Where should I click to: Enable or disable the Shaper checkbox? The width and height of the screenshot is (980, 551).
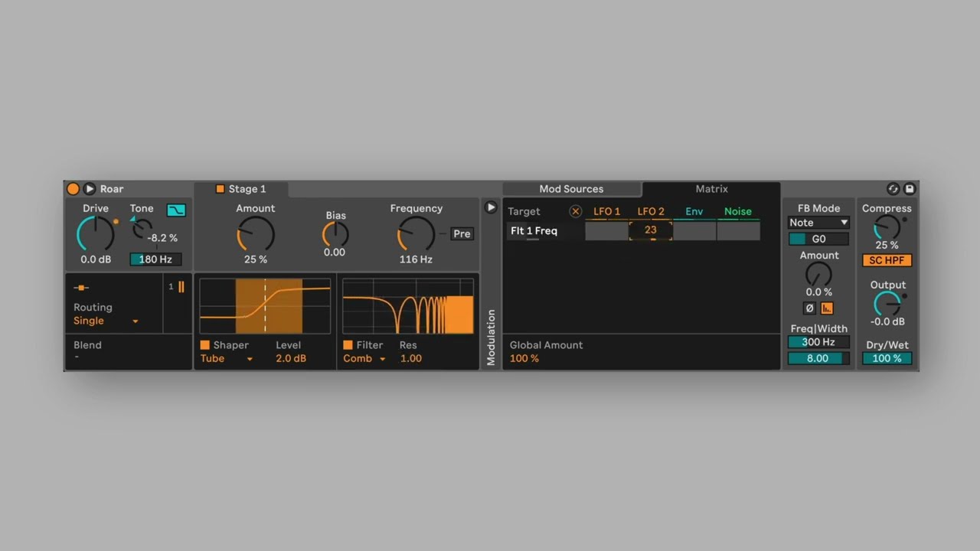[205, 345]
